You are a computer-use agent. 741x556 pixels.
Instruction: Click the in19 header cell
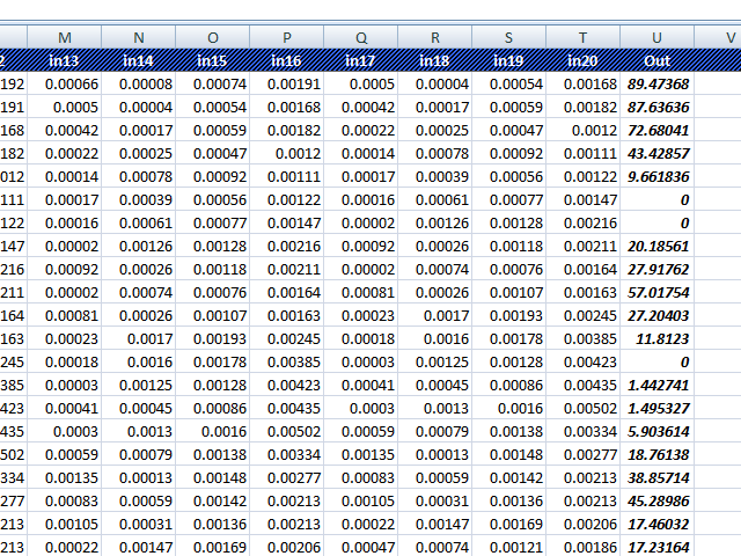[509, 60]
